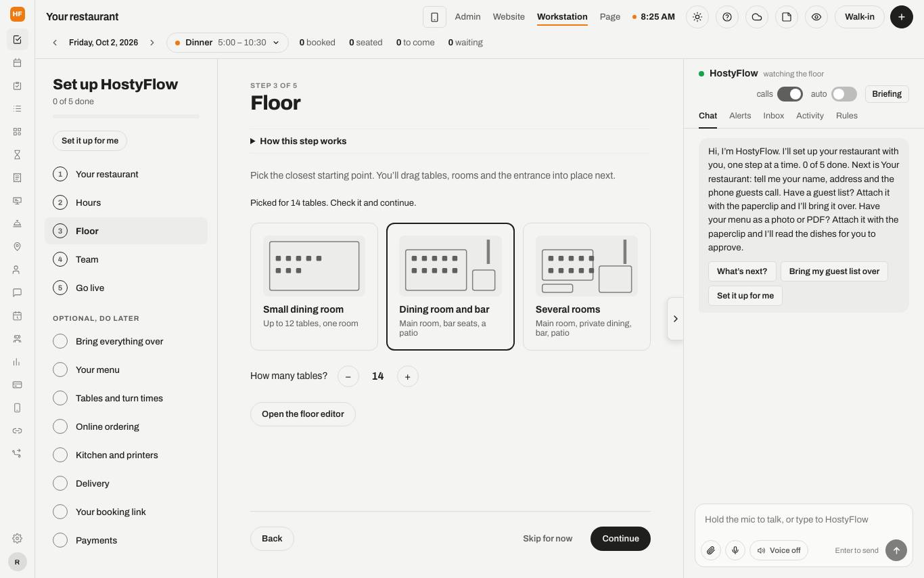
Task: Select the Hours setup step
Action: (126, 202)
